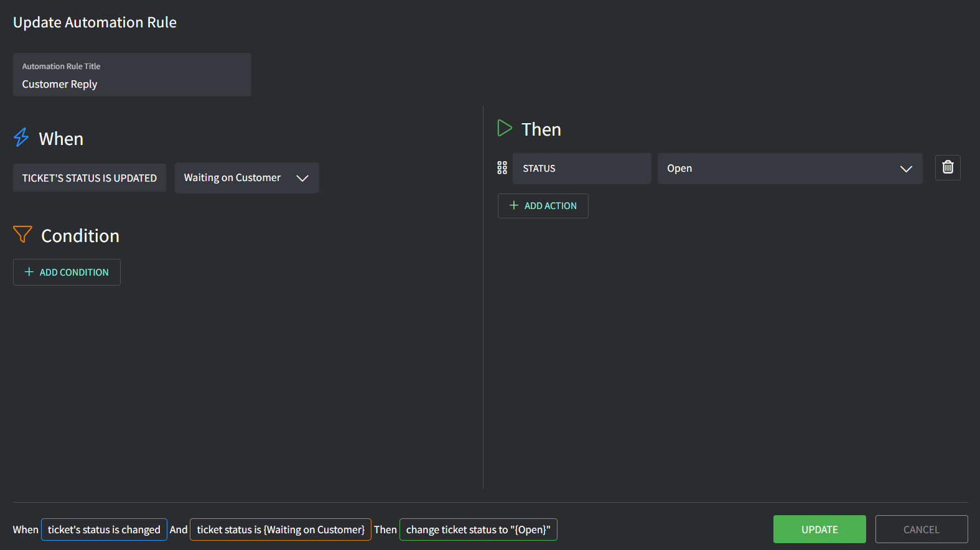
Task: Click the ADD ACTION button
Action: tap(543, 206)
